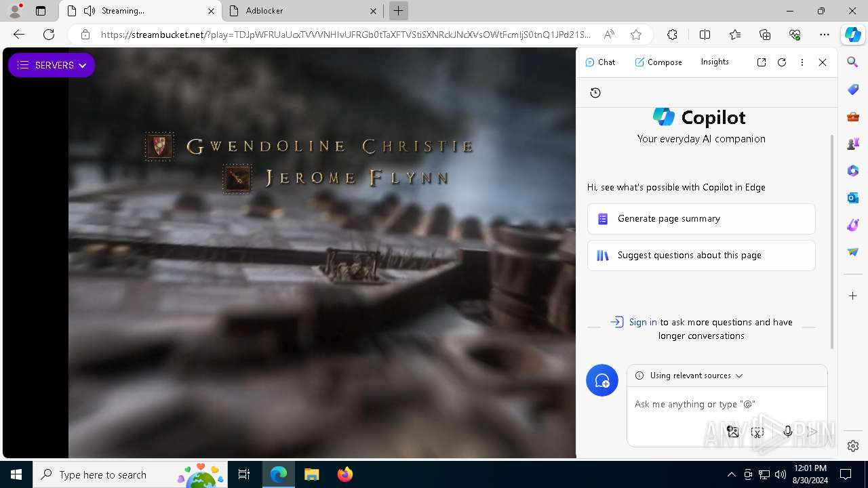This screenshot has width=868, height=488.
Task: Open the Collections icon
Action: pos(765,35)
